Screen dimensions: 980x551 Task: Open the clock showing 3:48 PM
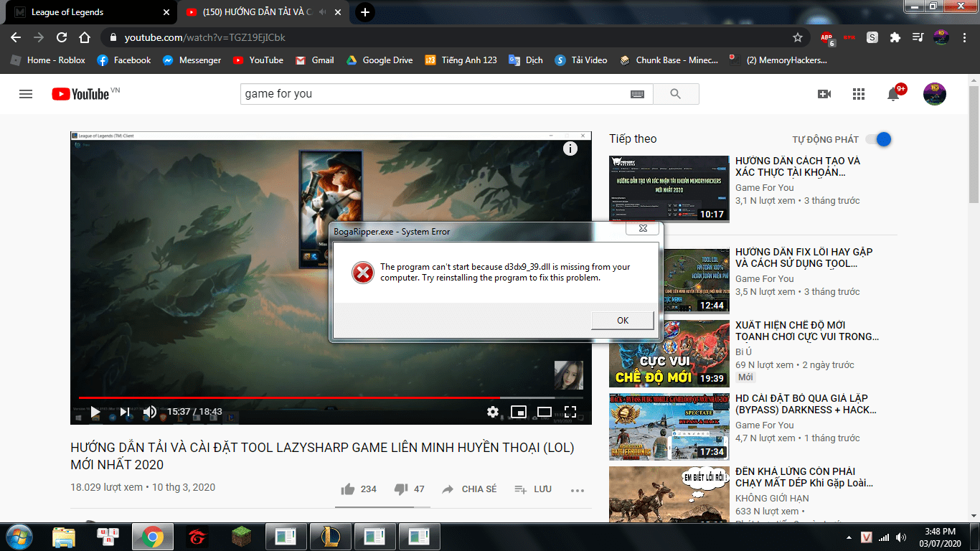tap(940, 537)
